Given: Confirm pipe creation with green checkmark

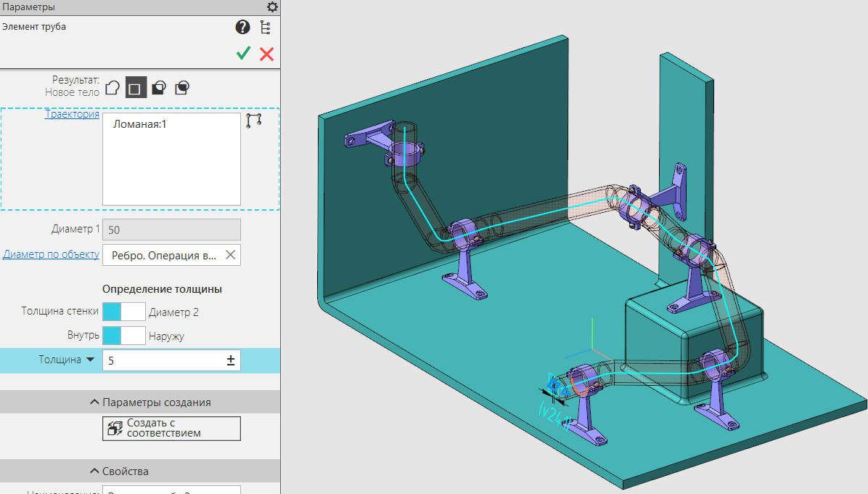Looking at the screenshot, I should [x=243, y=54].
